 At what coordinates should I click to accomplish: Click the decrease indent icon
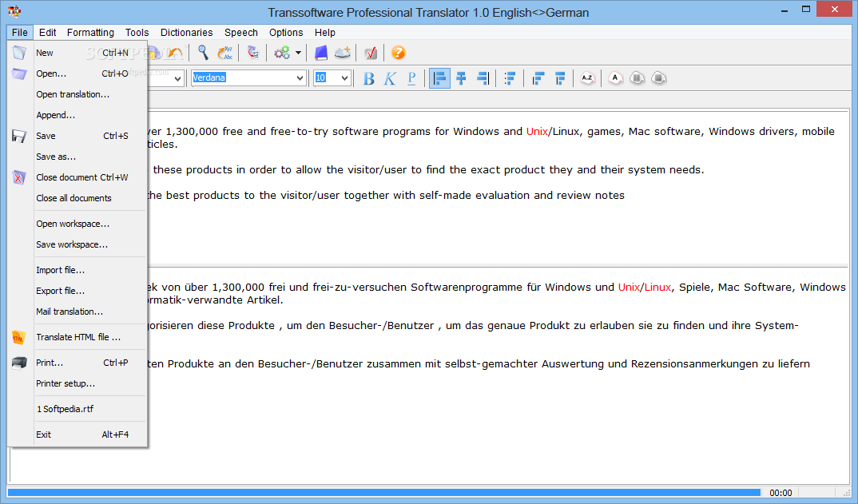538,78
